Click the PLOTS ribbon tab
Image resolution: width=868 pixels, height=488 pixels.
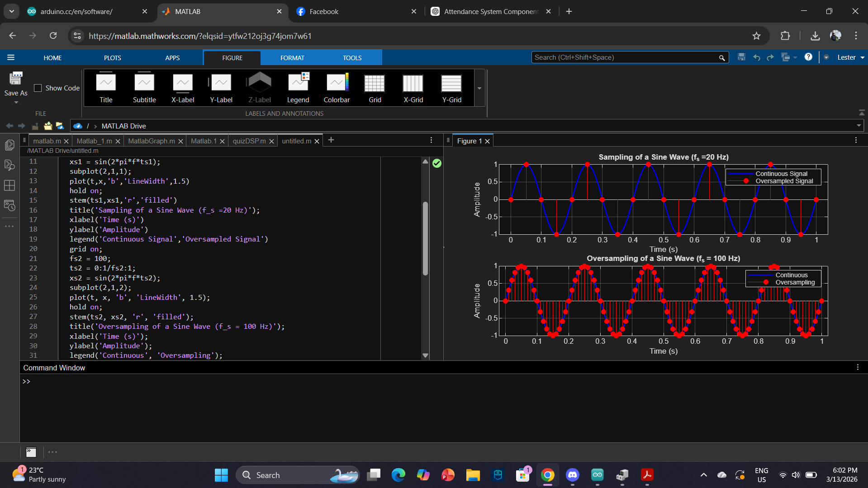(x=112, y=58)
